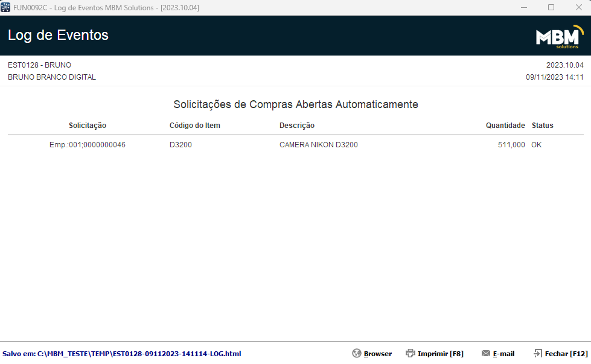This screenshot has height=364, width=591.
Task: Click the application icon in title bar
Action: point(5,7)
